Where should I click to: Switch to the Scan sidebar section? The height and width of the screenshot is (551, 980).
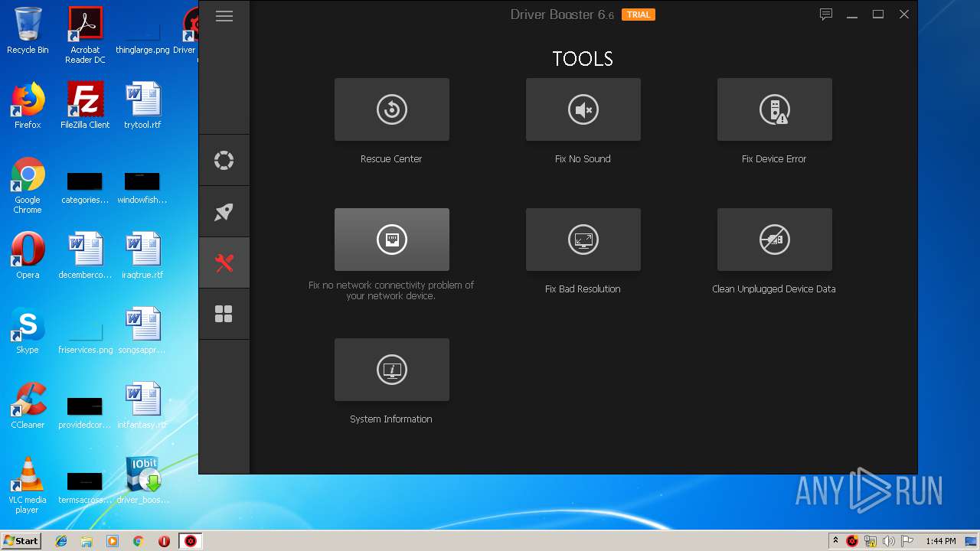click(x=224, y=161)
